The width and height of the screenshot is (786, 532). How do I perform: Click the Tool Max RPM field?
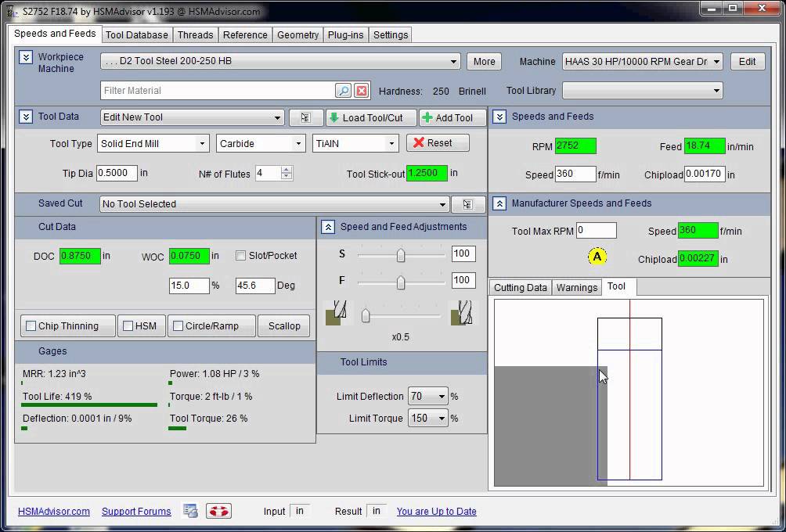[596, 231]
